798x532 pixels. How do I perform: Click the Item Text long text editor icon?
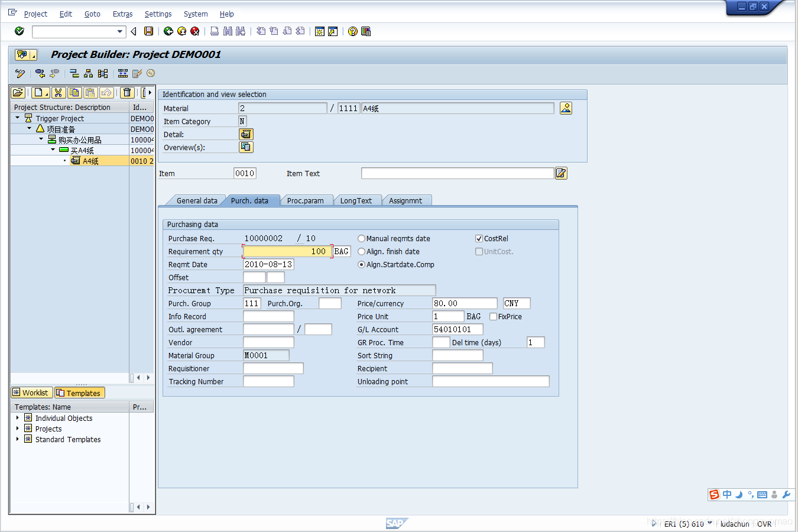(x=561, y=173)
